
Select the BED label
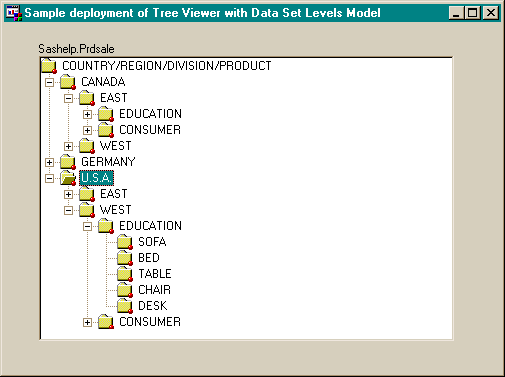[x=149, y=258]
